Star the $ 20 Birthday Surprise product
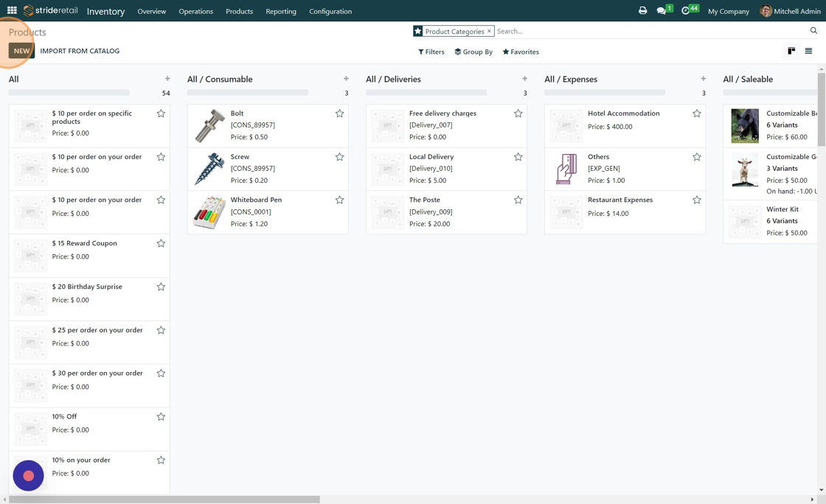 click(162, 287)
